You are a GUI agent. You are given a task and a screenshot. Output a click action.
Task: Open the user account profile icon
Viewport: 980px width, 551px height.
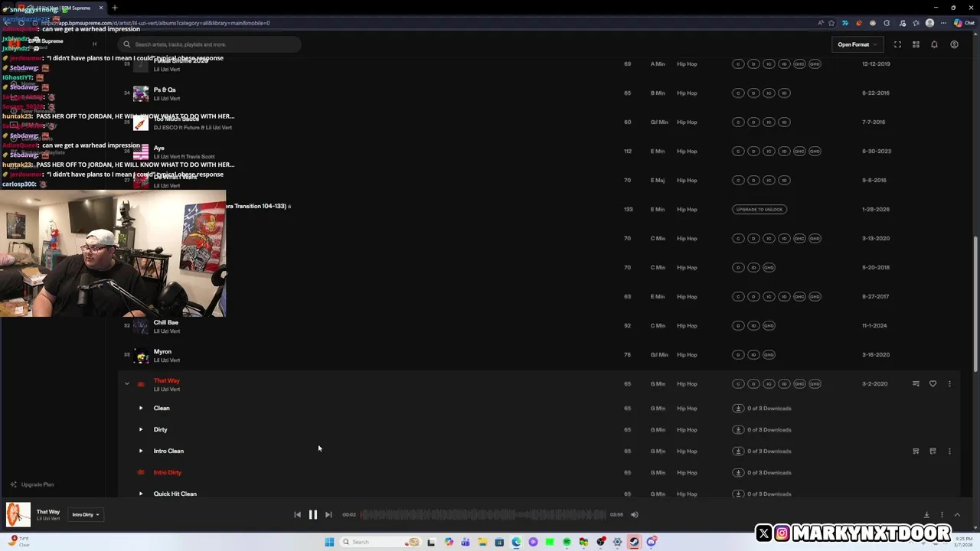pyautogui.click(x=954, y=44)
